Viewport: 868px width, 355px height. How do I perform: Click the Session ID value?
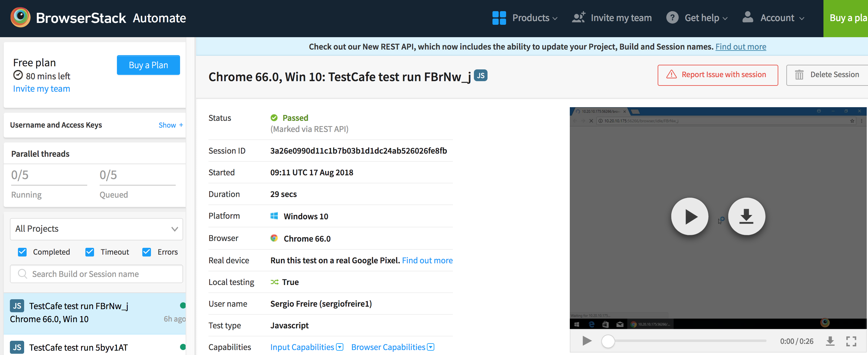click(359, 151)
